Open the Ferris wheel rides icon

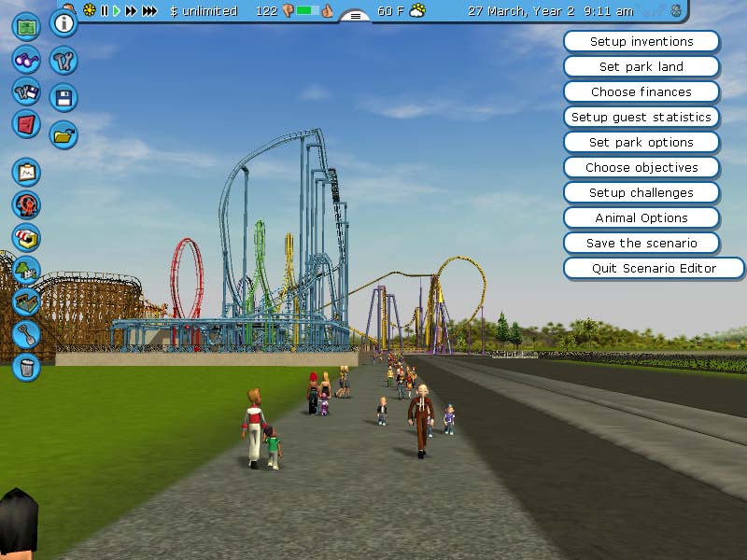pyautogui.click(x=26, y=204)
